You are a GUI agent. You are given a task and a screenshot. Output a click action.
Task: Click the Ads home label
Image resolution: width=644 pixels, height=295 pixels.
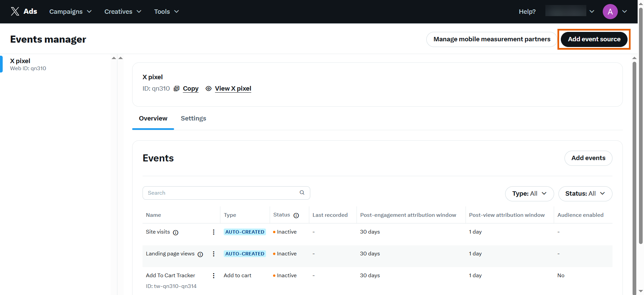coord(30,11)
